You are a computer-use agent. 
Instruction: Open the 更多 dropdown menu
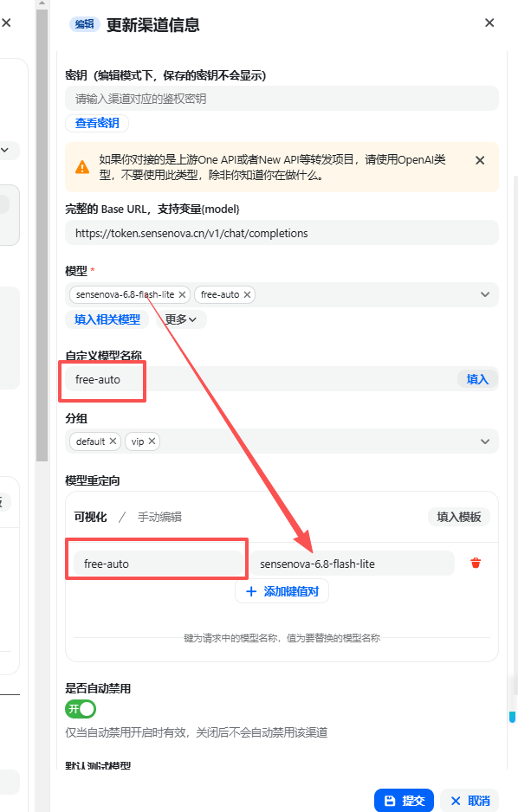(181, 319)
